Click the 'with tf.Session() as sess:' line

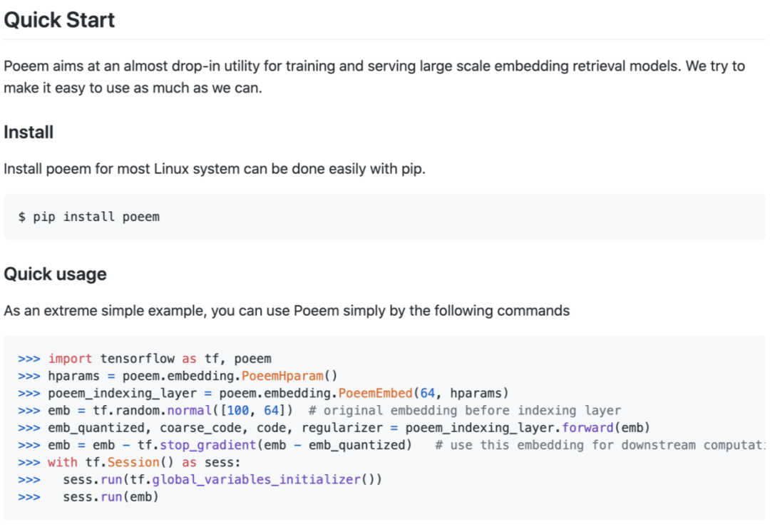(130, 462)
